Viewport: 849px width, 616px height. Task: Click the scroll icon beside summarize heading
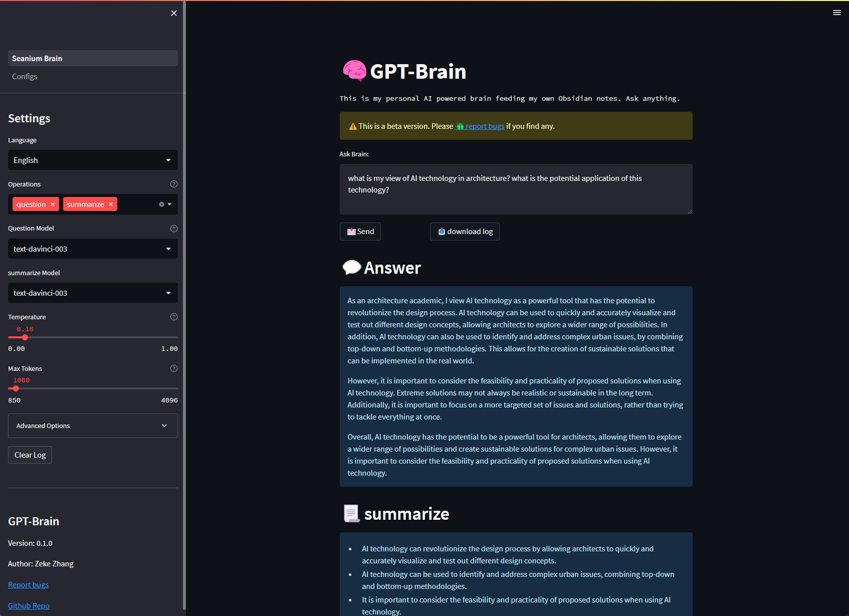pos(351,514)
